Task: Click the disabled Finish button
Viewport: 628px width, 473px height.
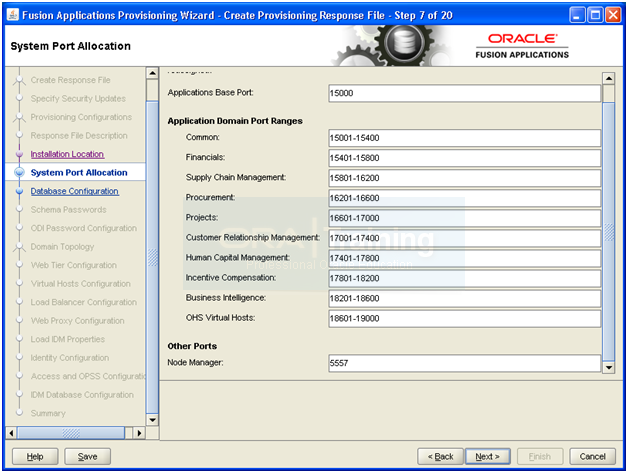Action: coord(539,456)
